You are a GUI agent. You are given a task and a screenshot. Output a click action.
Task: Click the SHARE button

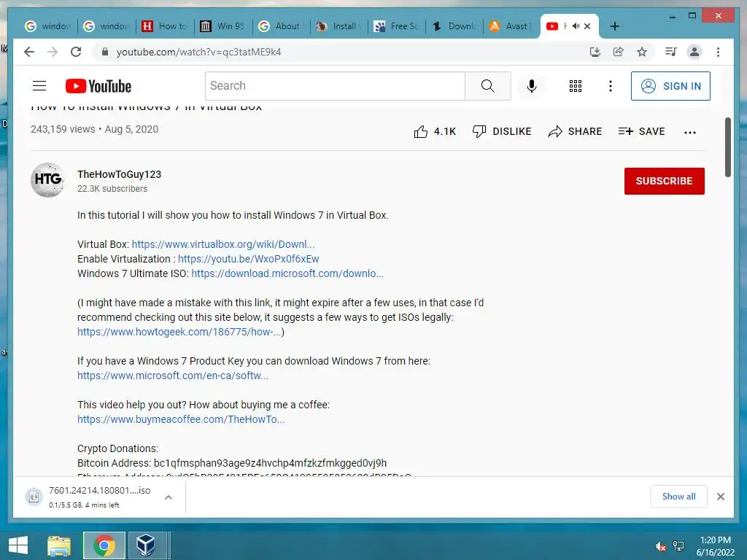tap(575, 131)
